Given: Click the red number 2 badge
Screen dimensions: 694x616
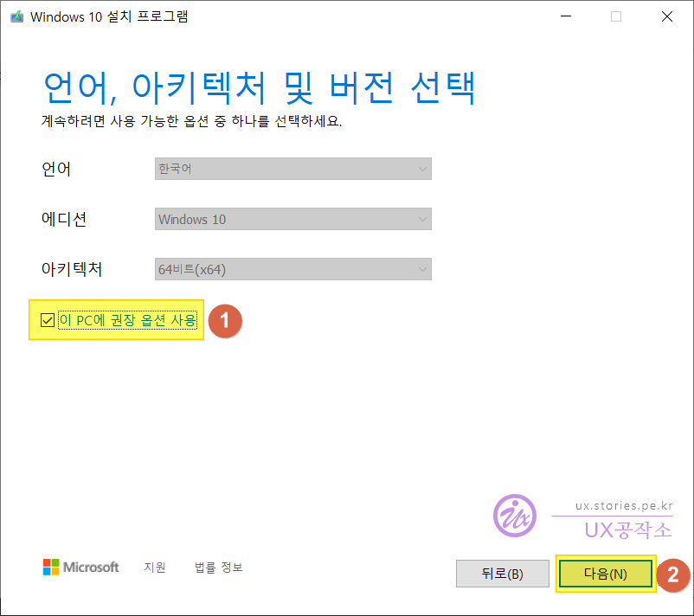Looking at the screenshot, I should click(674, 574).
